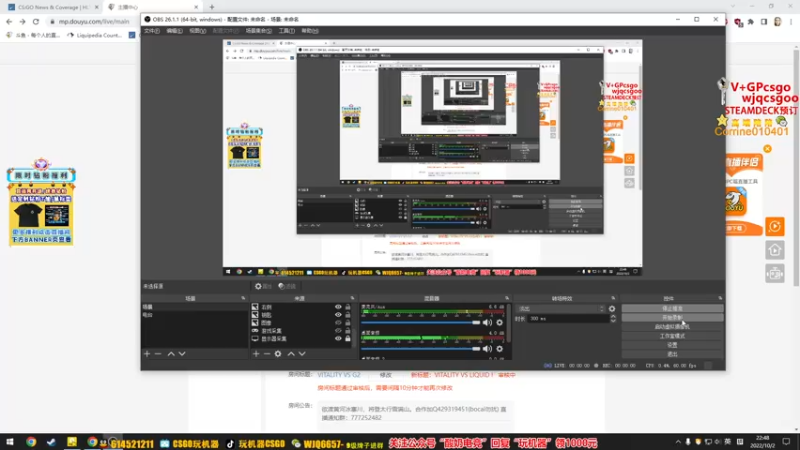Go back in the Chrome browser
The width and height of the screenshot is (800, 450).
click(x=9, y=21)
